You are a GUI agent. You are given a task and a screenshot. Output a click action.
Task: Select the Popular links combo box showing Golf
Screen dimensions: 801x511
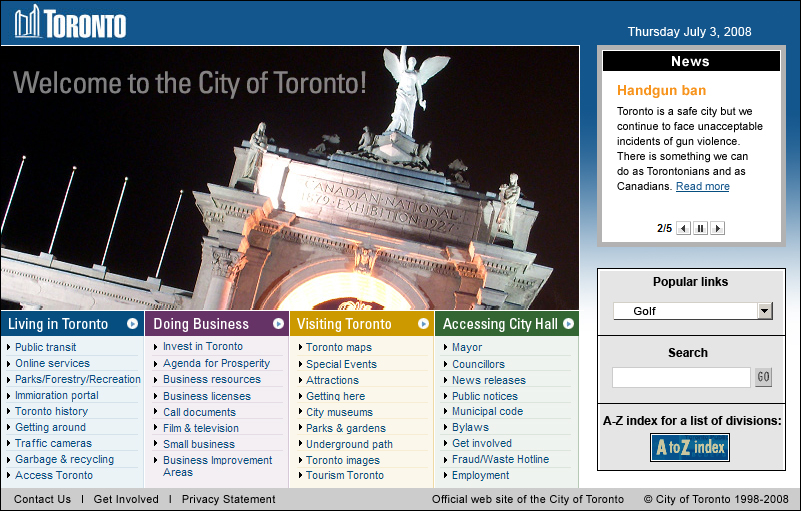coord(693,311)
